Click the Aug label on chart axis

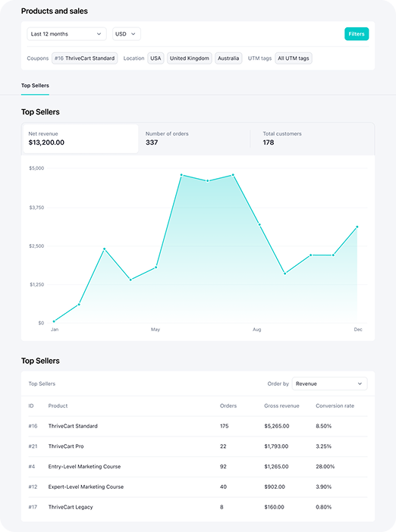tap(256, 330)
